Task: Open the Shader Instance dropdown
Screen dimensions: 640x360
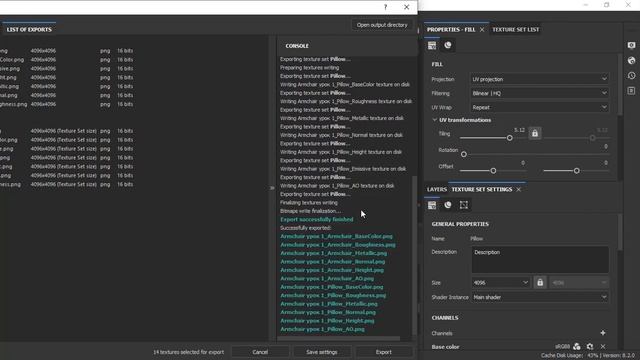Action: [x=540, y=297]
